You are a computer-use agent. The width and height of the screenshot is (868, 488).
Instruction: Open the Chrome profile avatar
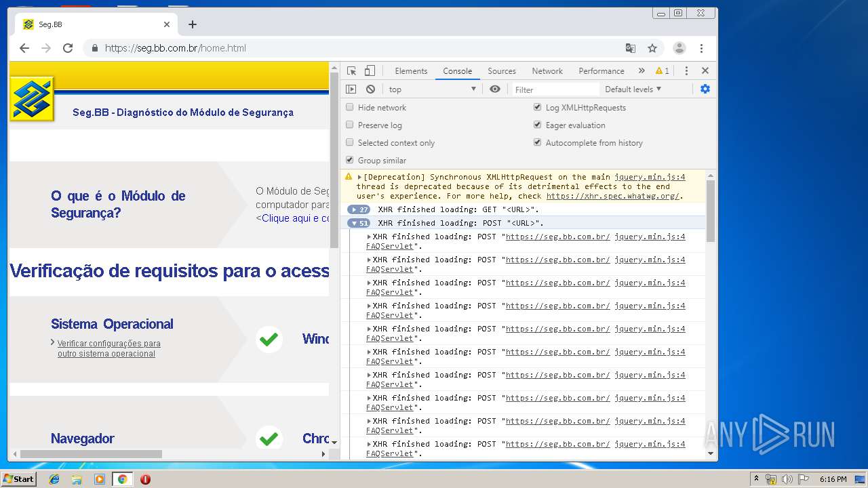679,48
